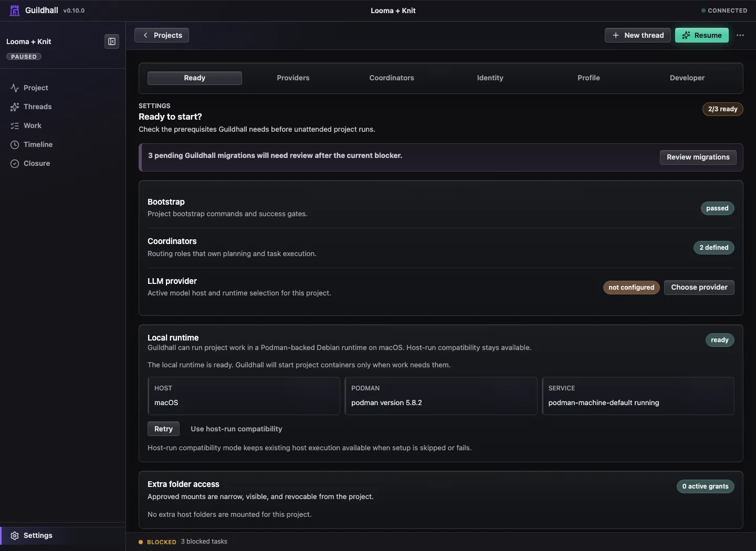
Task: Click the 2 defined badge
Action: [x=714, y=248]
